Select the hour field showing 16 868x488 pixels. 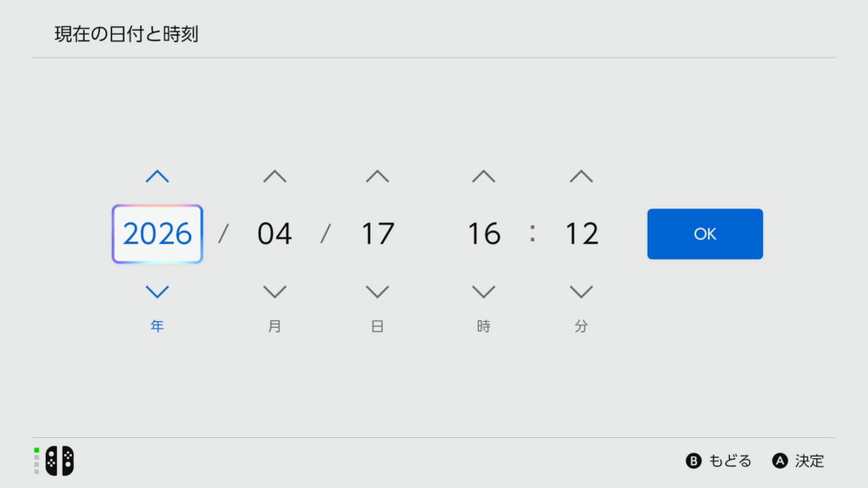pyautogui.click(x=483, y=234)
